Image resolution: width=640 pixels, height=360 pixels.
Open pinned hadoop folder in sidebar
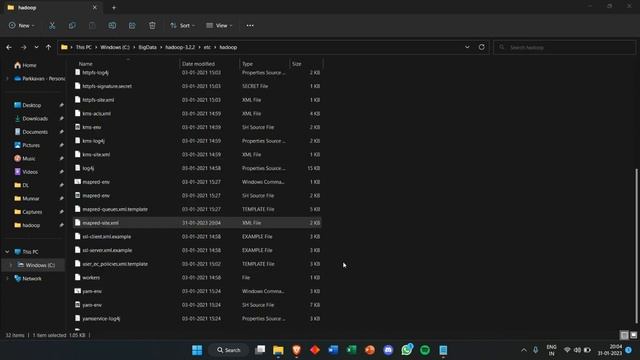point(27,225)
